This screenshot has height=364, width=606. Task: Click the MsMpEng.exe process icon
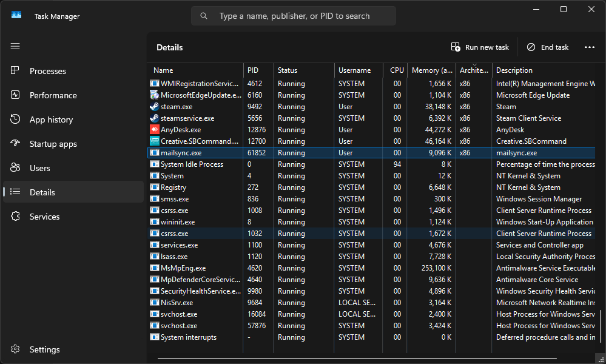pos(154,268)
